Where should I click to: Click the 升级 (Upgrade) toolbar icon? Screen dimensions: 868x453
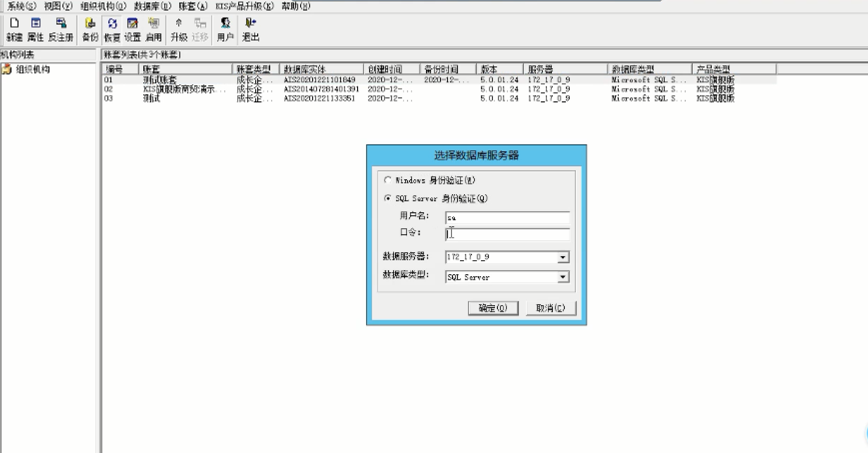[x=178, y=29]
